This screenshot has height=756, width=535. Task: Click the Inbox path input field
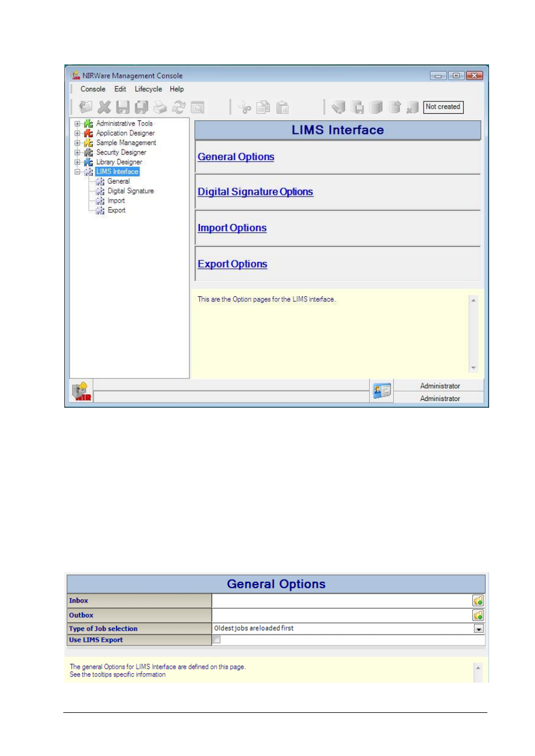(x=342, y=600)
